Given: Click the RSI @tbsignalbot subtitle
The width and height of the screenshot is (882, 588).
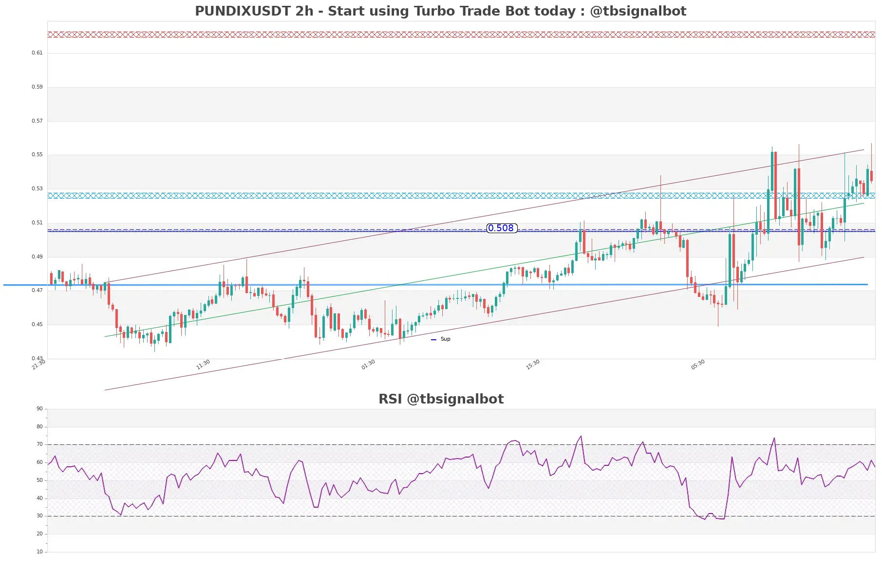Looking at the screenshot, I should tap(441, 399).
